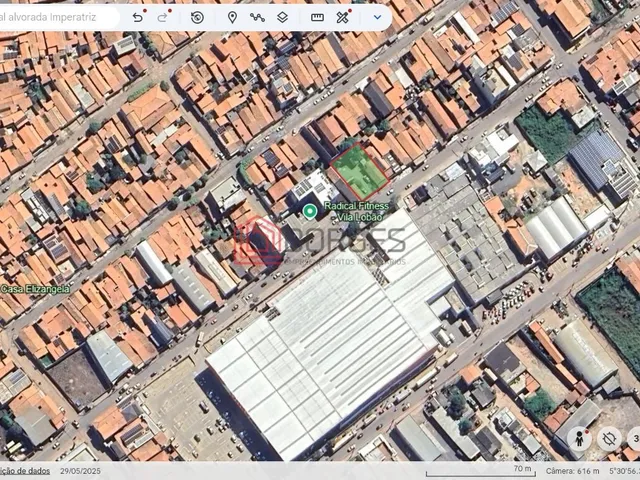
Task: Click the Radical Fitness Vila Lobão label
Action: coord(356,211)
